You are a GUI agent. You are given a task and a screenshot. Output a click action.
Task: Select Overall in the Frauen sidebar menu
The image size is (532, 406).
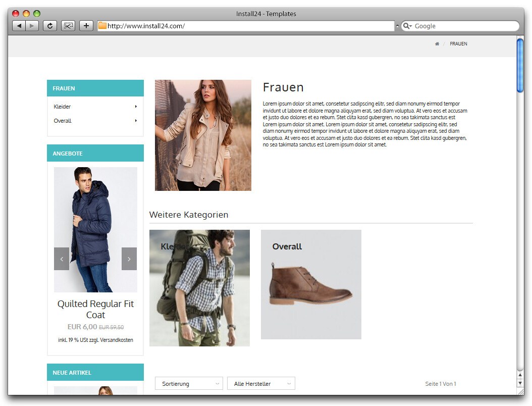pyautogui.click(x=63, y=121)
